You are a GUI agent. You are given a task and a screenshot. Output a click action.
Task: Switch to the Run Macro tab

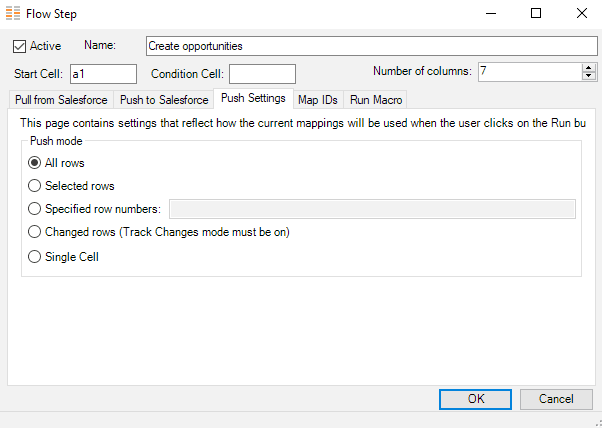[375, 100]
